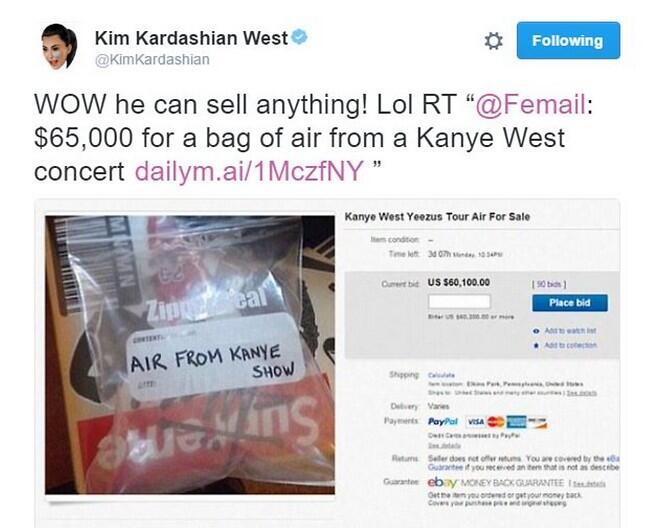Click the Add to collection link

click(x=571, y=345)
